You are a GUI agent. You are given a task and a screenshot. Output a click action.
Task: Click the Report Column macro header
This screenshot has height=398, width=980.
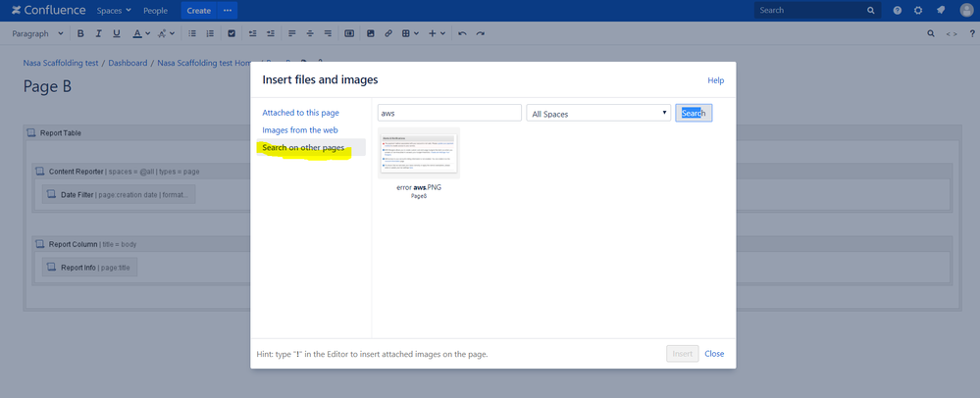point(85,244)
